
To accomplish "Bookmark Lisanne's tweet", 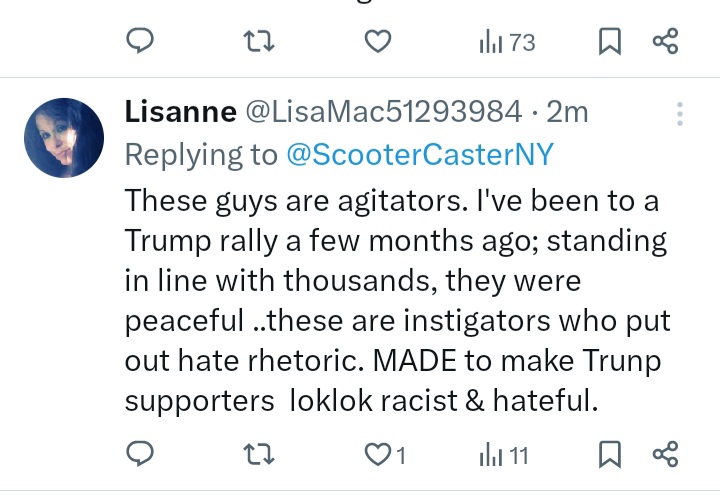I will pyautogui.click(x=609, y=455).
